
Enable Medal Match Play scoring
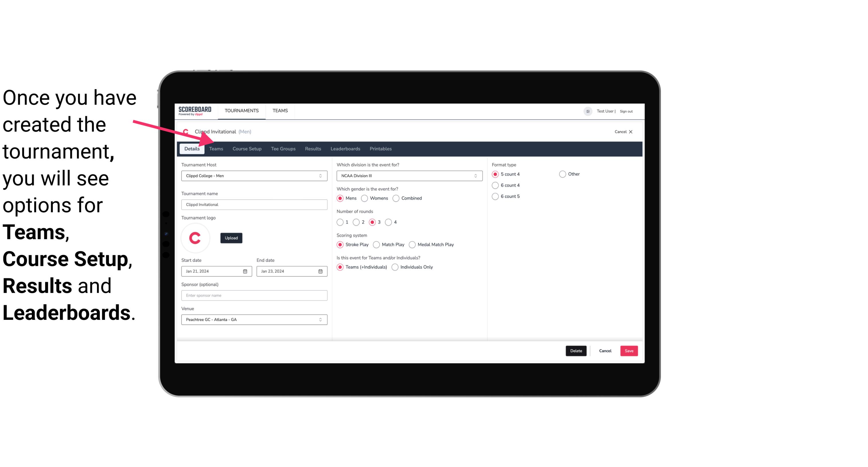pyautogui.click(x=412, y=244)
